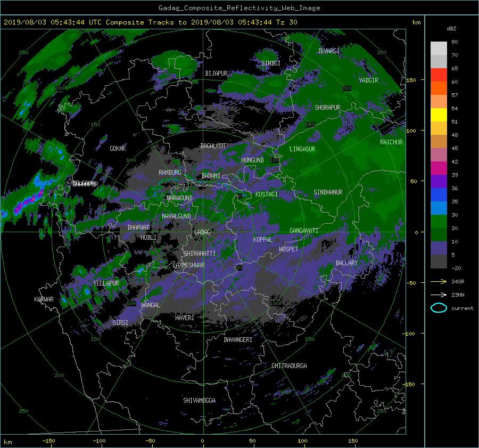The height and width of the screenshot is (448, 479).
Task: Select the bright yellow 51 dBZ swatch
Action: pyautogui.click(x=439, y=115)
